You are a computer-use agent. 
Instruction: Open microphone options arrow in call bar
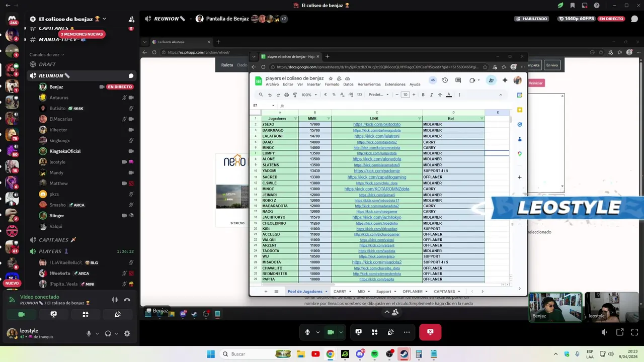(x=317, y=332)
